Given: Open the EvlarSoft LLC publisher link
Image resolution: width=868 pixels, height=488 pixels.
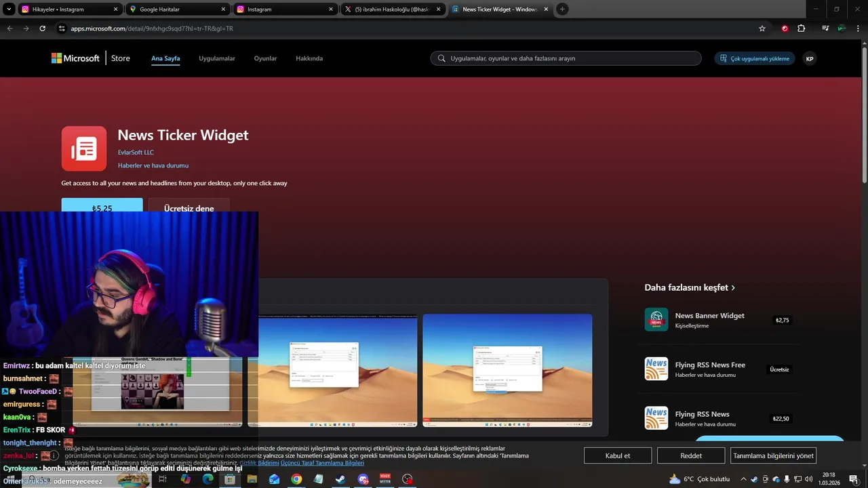Looking at the screenshot, I should [136, 152].
